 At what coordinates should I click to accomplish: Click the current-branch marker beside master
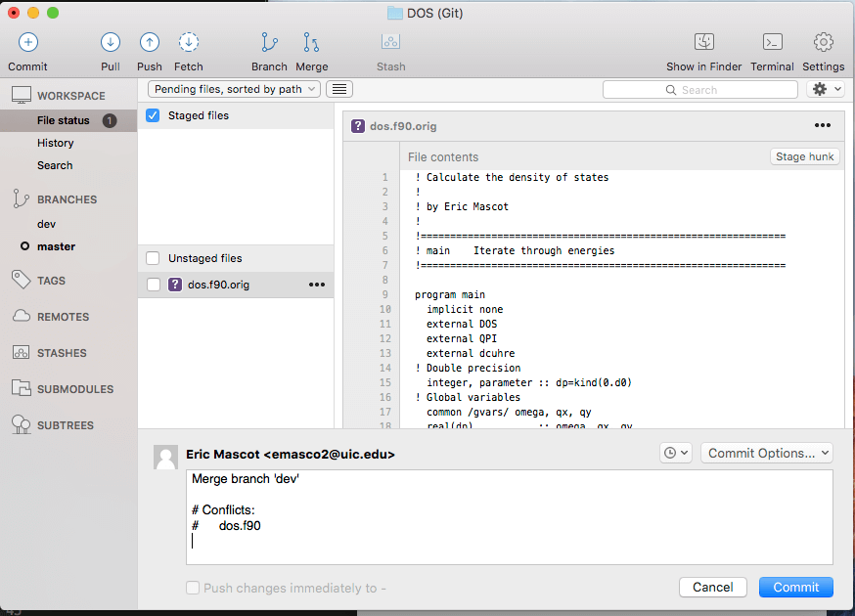pos(24,246)
